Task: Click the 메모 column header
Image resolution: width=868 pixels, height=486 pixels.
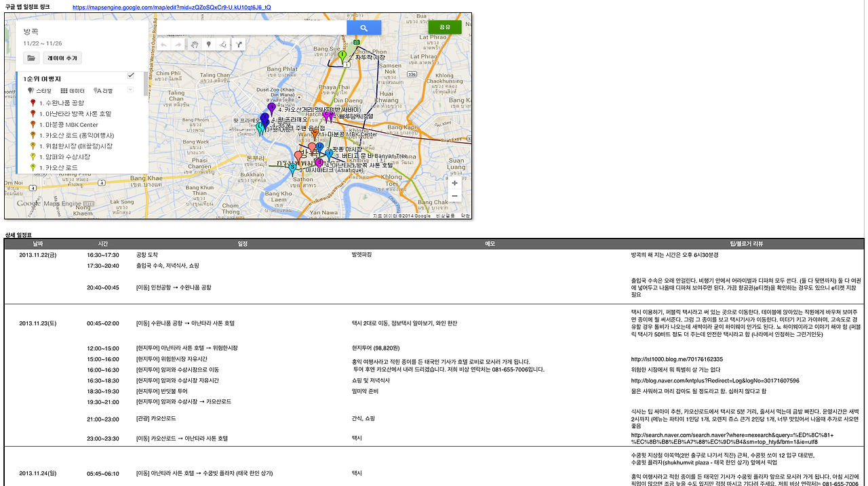Action: click(490, 243)
